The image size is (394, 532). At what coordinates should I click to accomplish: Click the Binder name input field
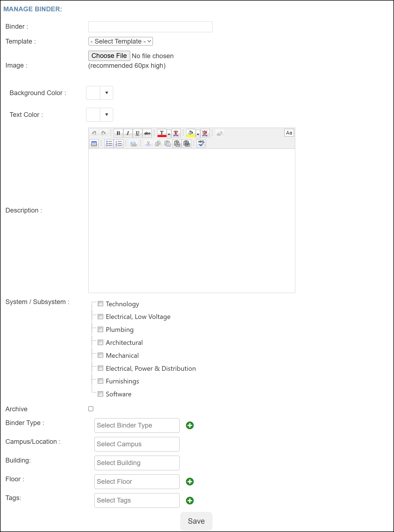click(150, 27)
